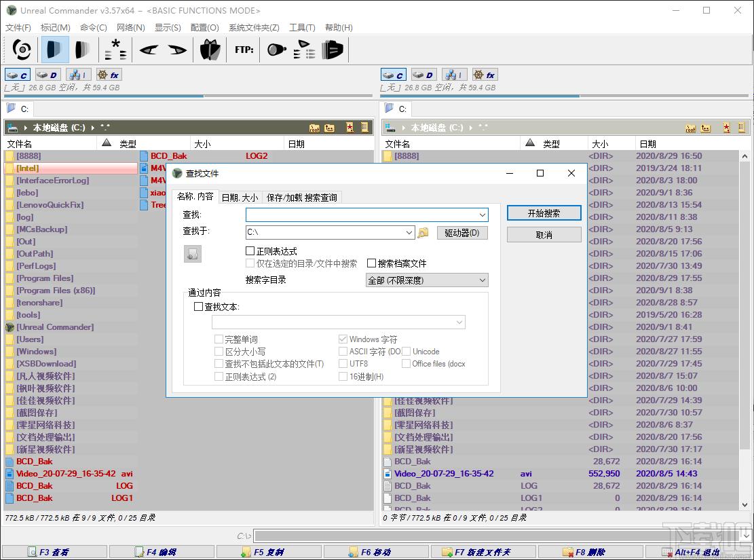This screenshot has width=754, height=560.
Task: Click the 开始搜索 button
Action: pyautogui.click(x=544, y=213)
